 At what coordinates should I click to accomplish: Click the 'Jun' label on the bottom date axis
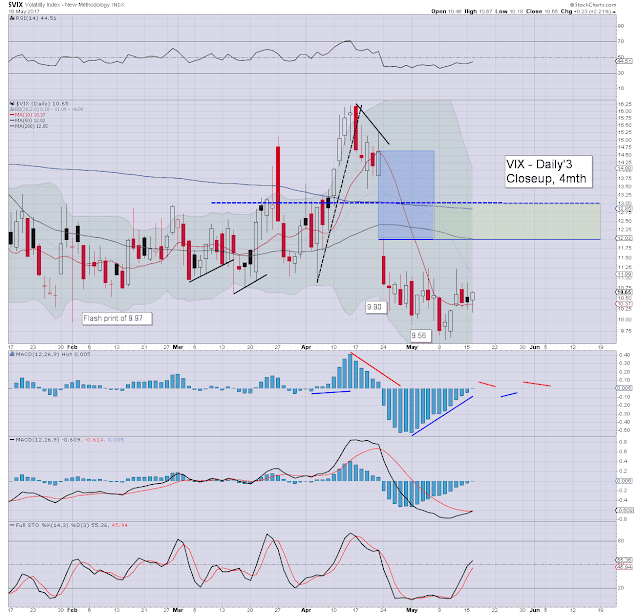click(535, 610)
